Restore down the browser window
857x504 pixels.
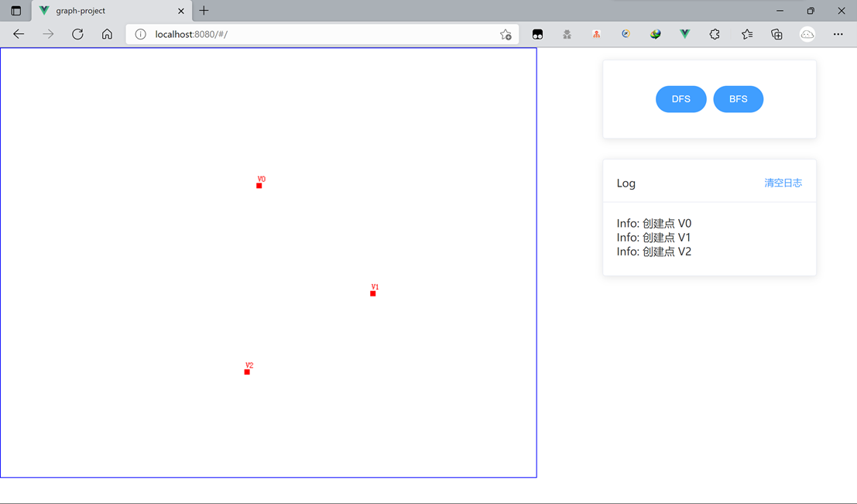pyautogui.click(x=811, y=11)
